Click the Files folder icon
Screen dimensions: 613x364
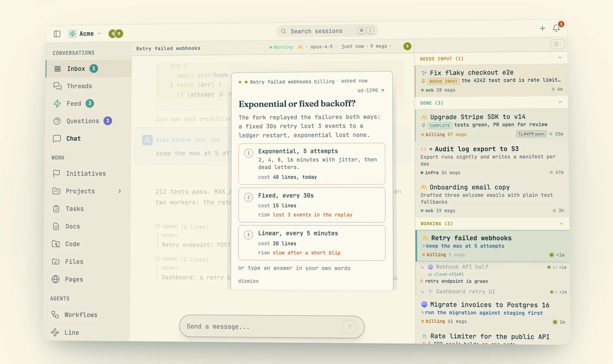tap(56, 262)
